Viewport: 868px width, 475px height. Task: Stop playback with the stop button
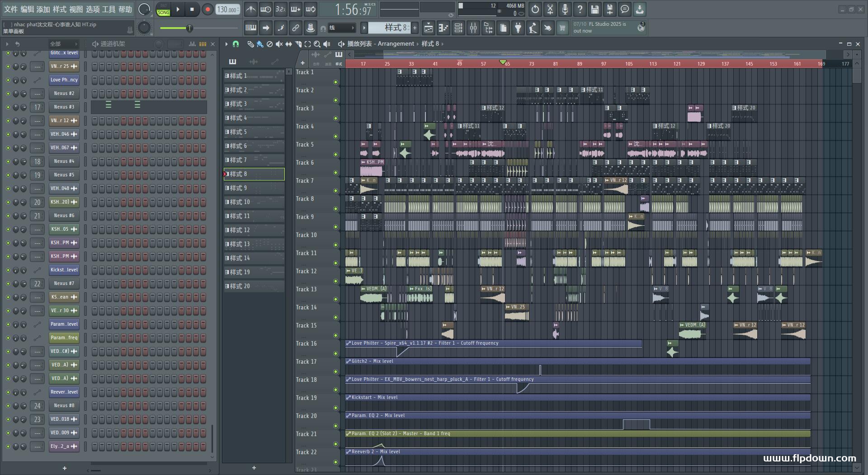point(192,9)
